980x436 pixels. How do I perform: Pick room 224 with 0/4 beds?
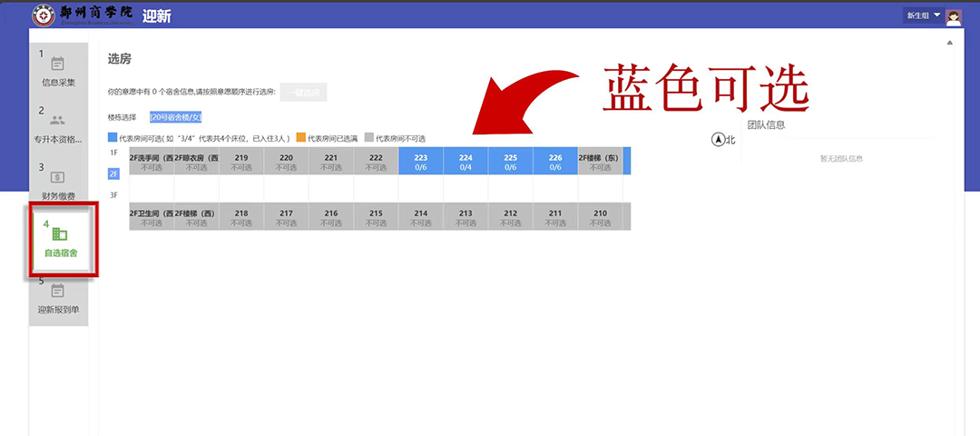point(465,162)
